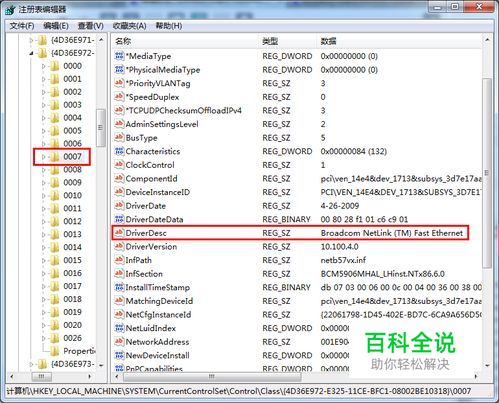Viewport: 499px width, 403px height.
Task: Click the InstallTimeStamp binary icon
Action: [119, 287]
